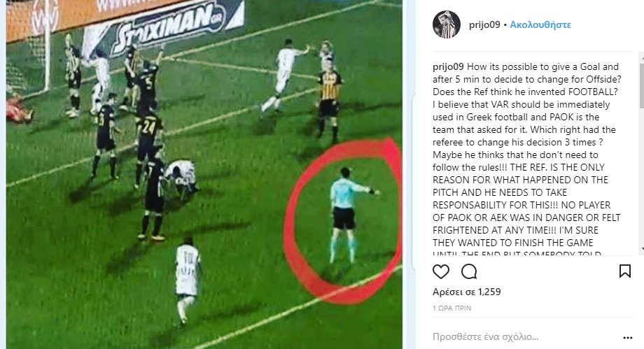Click the caption scrollbar down arrow
The width and height of the screenshot is (644, 349).
point(641,249)
